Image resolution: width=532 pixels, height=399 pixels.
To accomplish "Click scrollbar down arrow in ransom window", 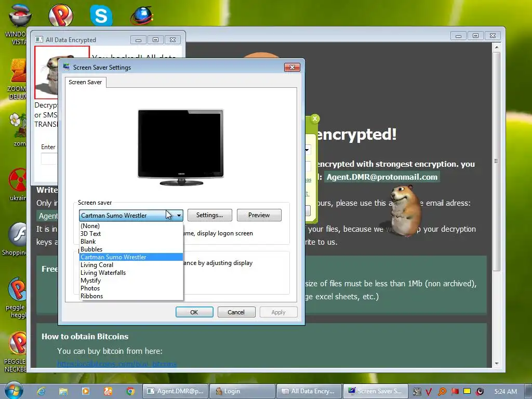I will pyautogui.click(x=496, y=363).
